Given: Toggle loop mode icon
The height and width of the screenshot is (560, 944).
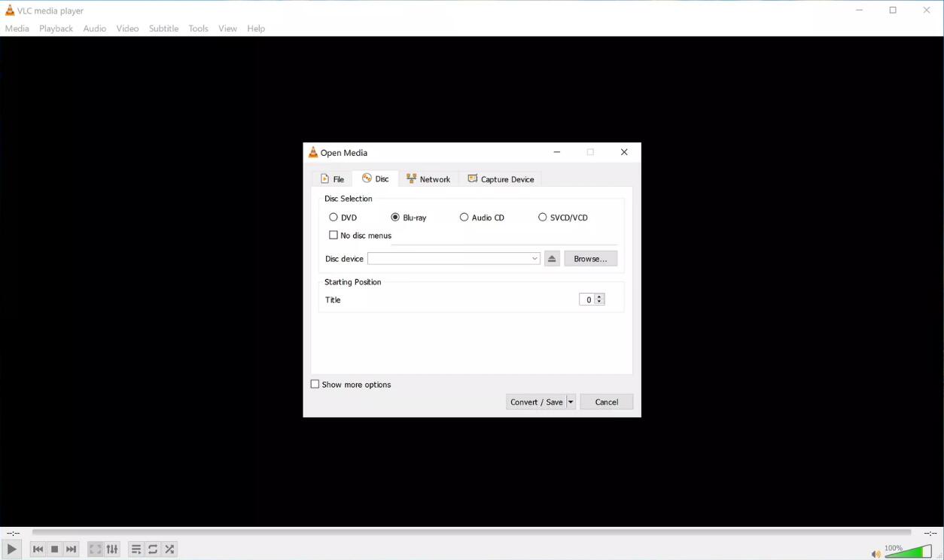Looking at the screenshot, I should (x=153, y=549).
